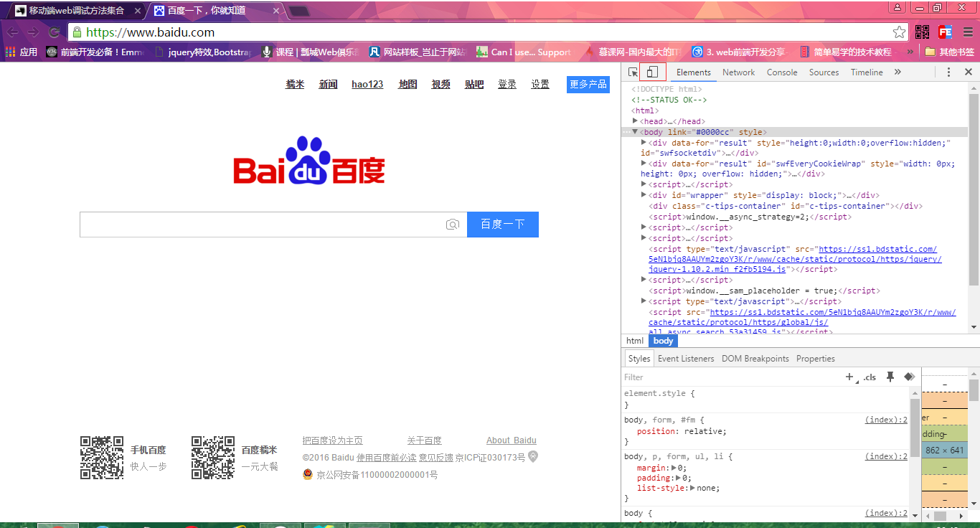Reload the page using refresh icon
Screen dimensions: 980x528
point(54,32)
